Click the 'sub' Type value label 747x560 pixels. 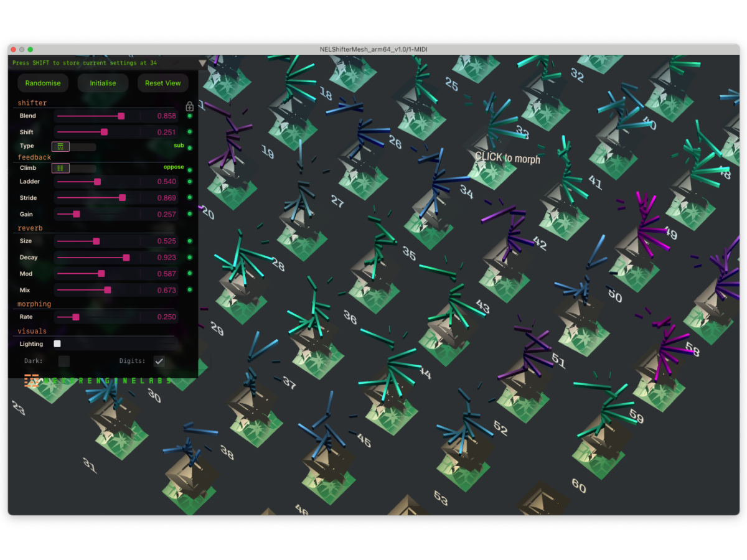(179, 145)
